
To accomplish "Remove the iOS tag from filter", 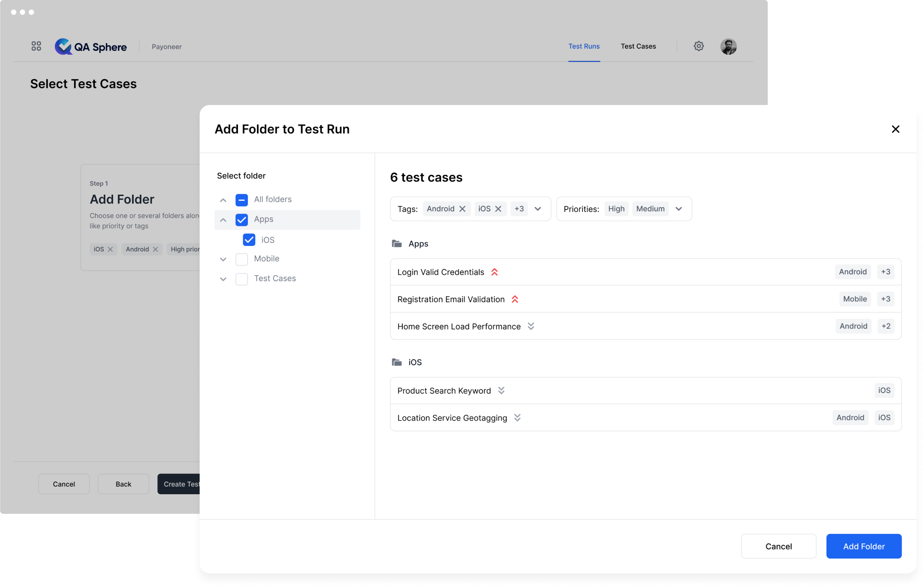I will [498, 209].
